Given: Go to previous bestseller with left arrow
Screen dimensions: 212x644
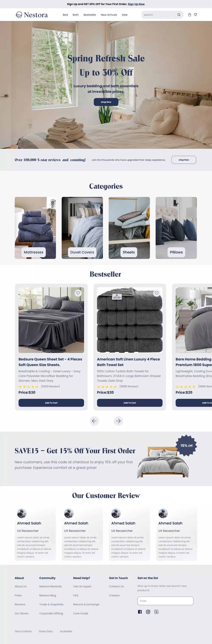Looking at the screenshot, I should tap(94, 421).
